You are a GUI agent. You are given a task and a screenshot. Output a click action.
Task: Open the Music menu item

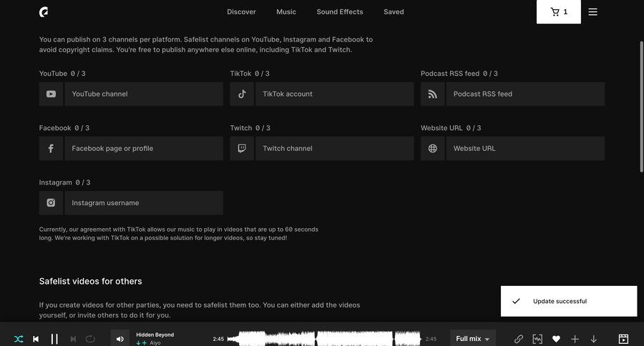[x=286, y=12]
